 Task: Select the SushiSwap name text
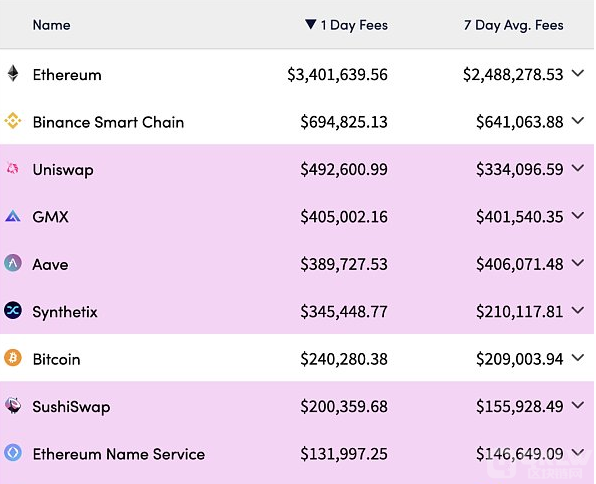71,407
